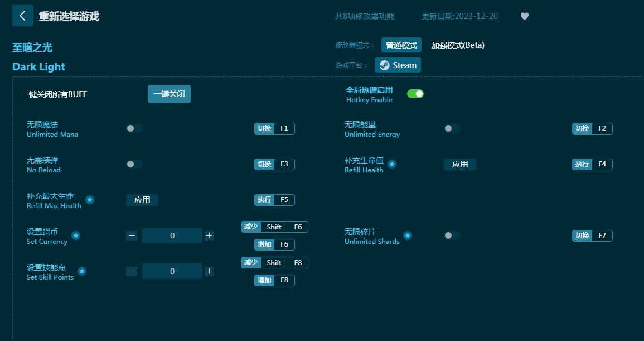Click star icon beside Set Skill Points

pos(82,271)
